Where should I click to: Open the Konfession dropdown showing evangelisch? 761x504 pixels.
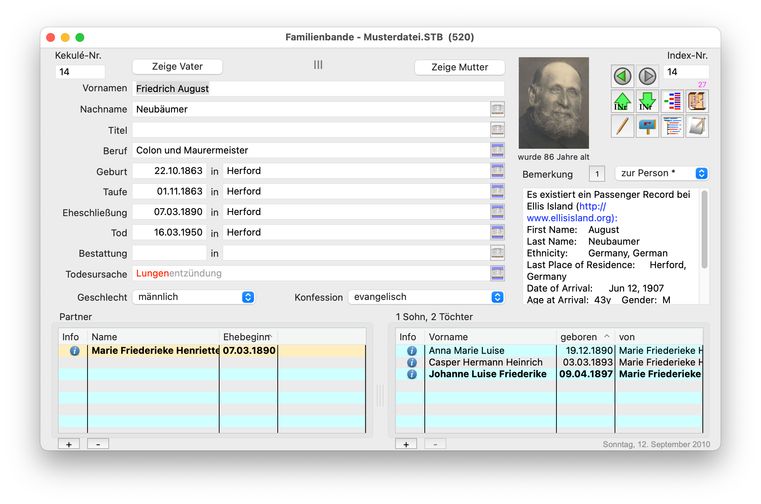[x=426, y=297]
